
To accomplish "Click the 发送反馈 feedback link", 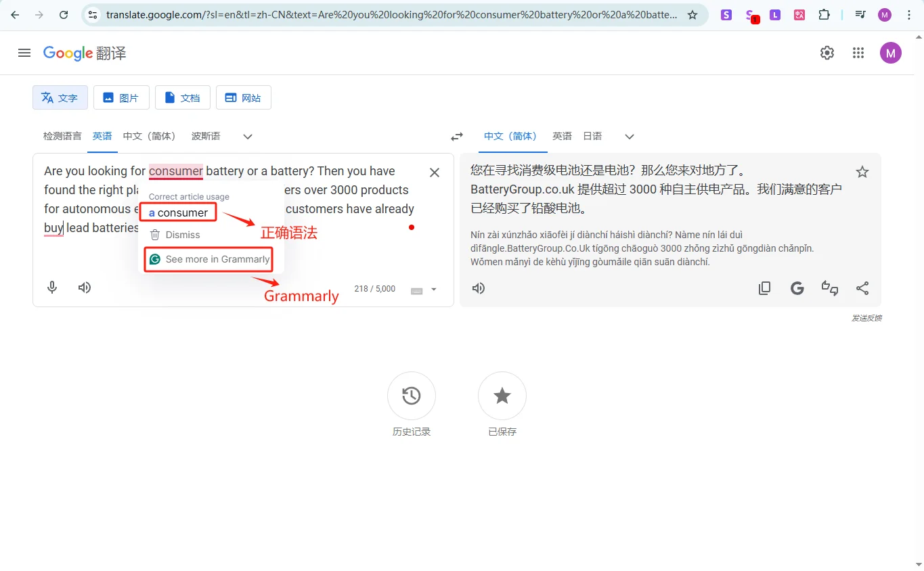I will coord(866,317).
